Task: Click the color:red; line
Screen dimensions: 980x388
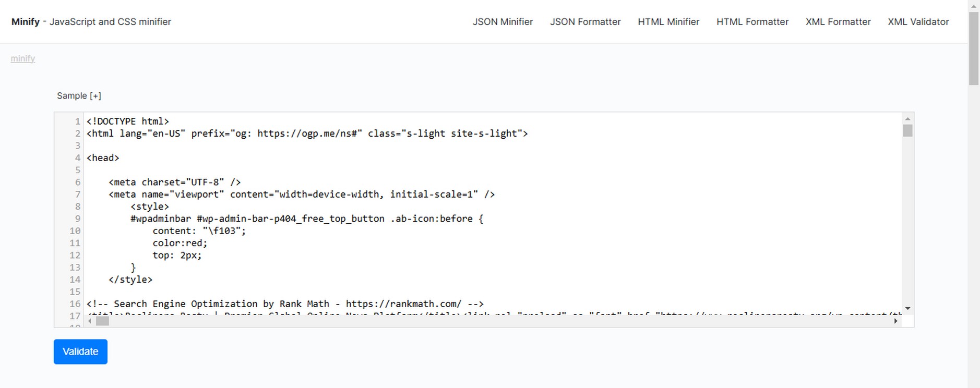Action: tap(180, 243)
